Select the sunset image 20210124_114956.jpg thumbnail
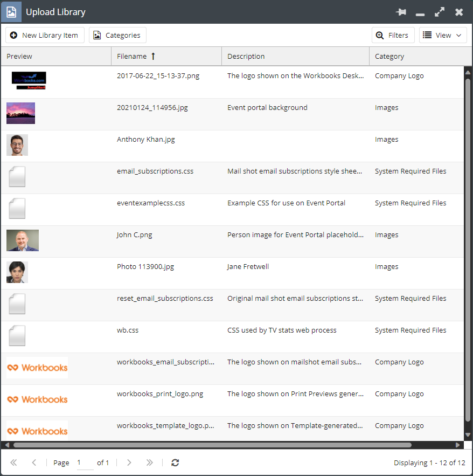Viewport: 473px width, 476px height. pyautogui.click(x=20, y=113)
